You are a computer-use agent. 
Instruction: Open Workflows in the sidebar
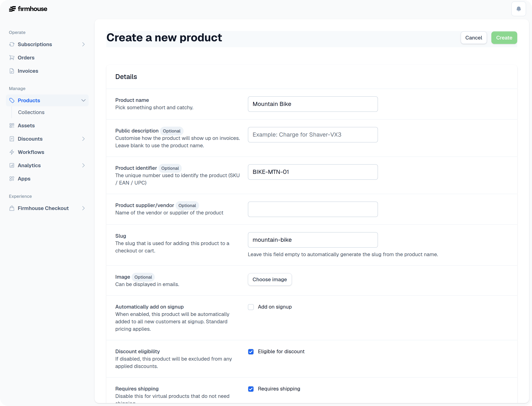[47, 152]
